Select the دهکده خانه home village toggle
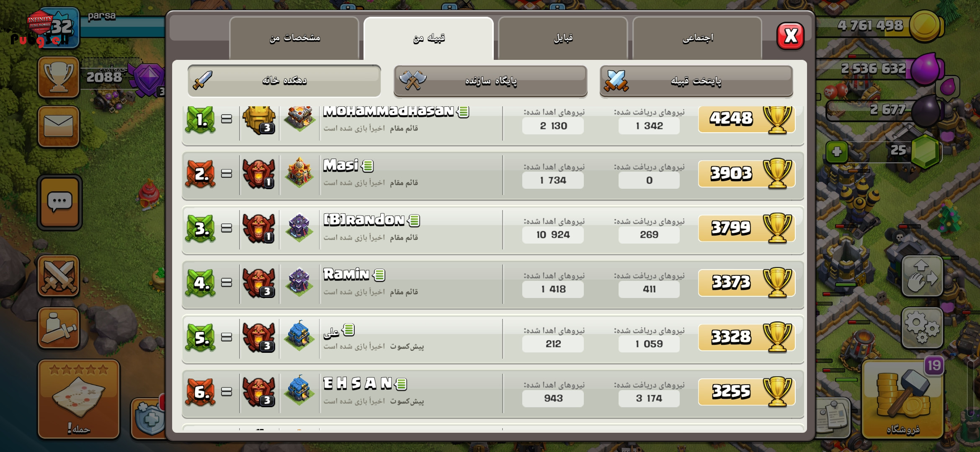 coord(284,80)
